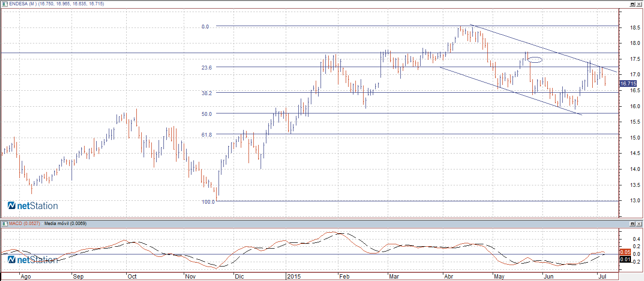Select the 23.6 Fibonacci level label
644x281 pixels.
[206, 68]
